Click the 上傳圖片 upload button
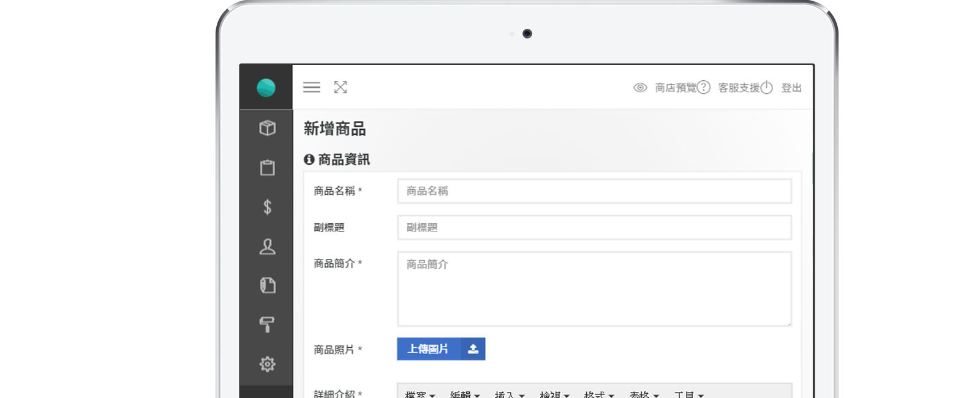The width and height of the screenshot is (980, 398). (441, 349)
